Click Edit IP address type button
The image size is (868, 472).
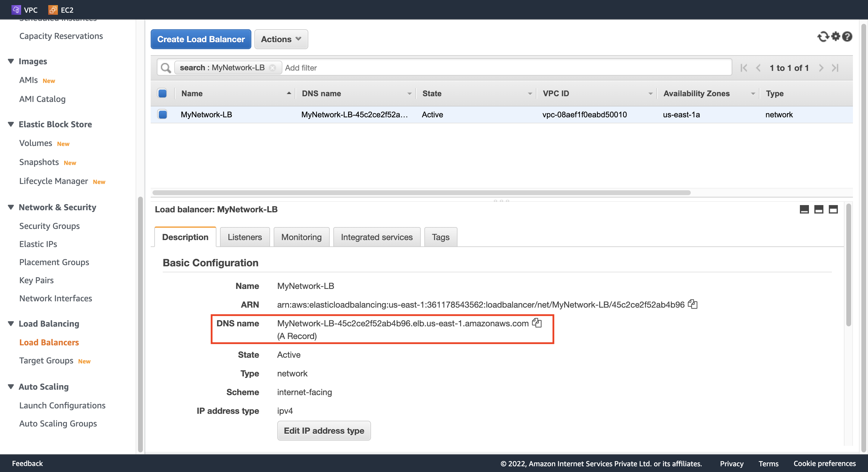tap(324, 431)
